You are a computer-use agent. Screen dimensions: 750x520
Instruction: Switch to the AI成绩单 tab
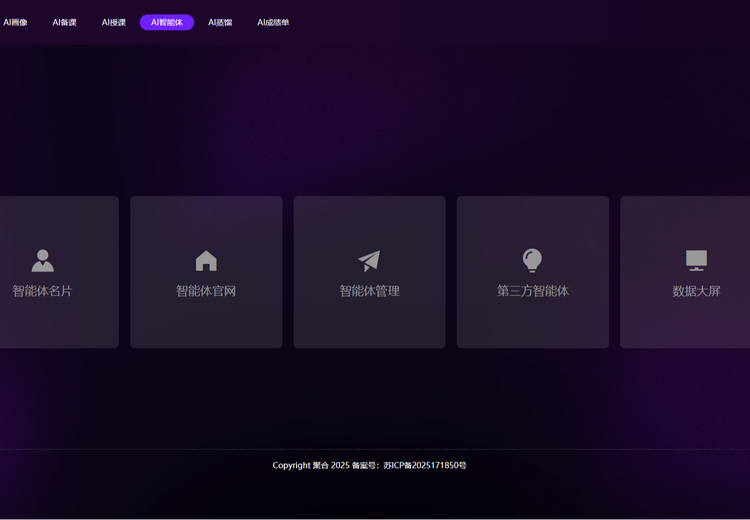[273, 22]
